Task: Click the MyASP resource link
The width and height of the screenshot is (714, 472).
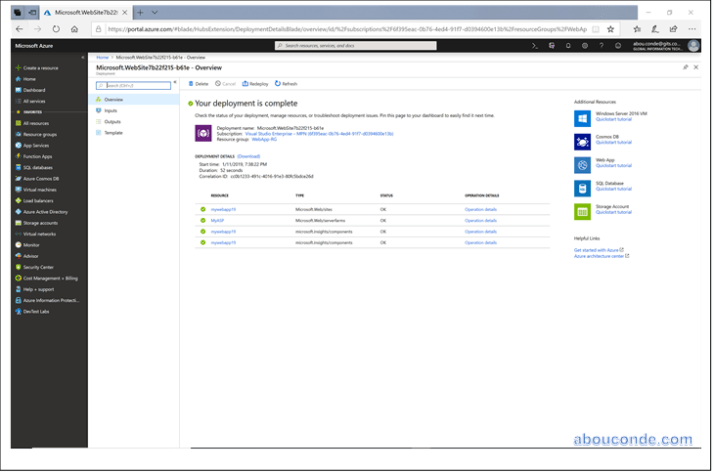Action: point(216,220)
